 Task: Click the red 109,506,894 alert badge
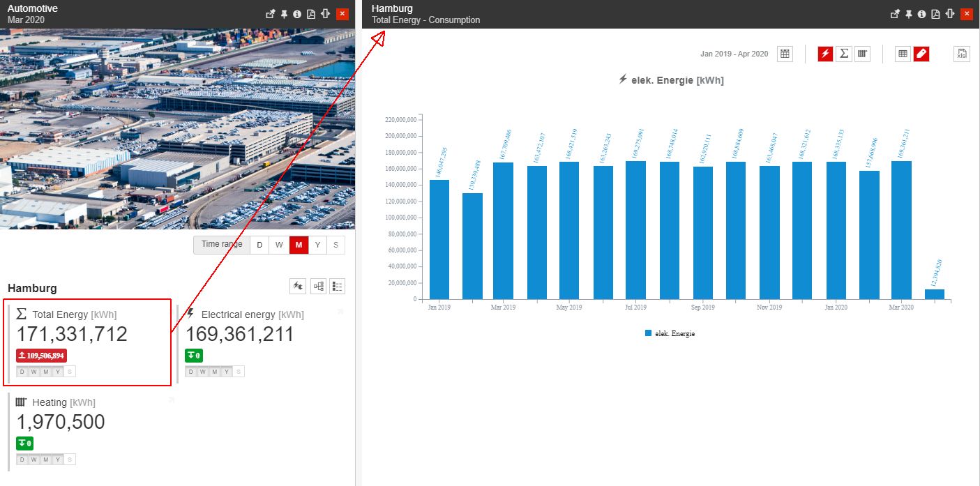point(40,355)
